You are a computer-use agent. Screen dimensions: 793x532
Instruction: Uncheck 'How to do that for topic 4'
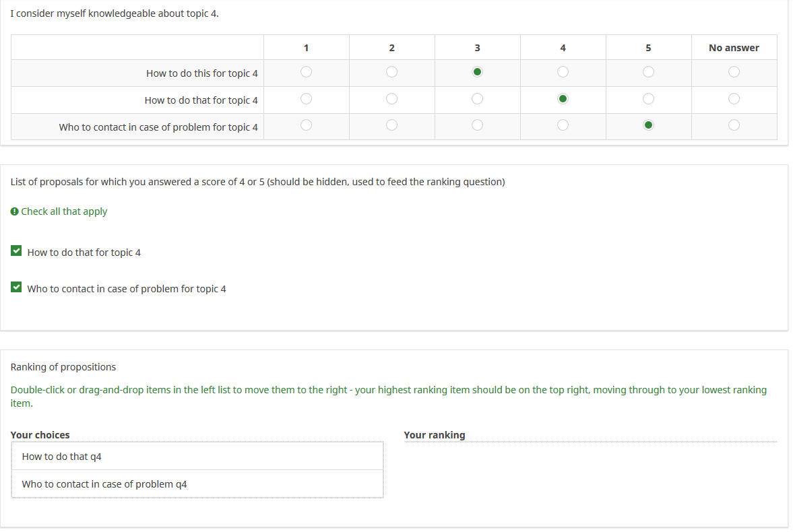(16, 251)
